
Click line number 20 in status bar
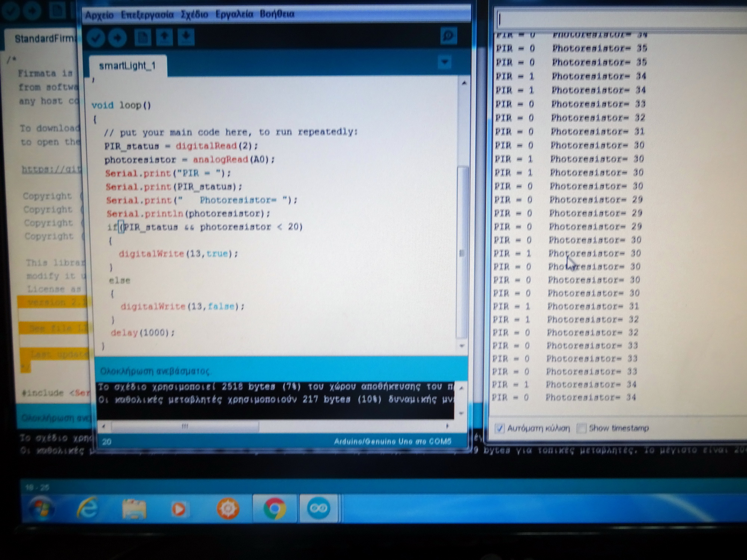point(107,442)
